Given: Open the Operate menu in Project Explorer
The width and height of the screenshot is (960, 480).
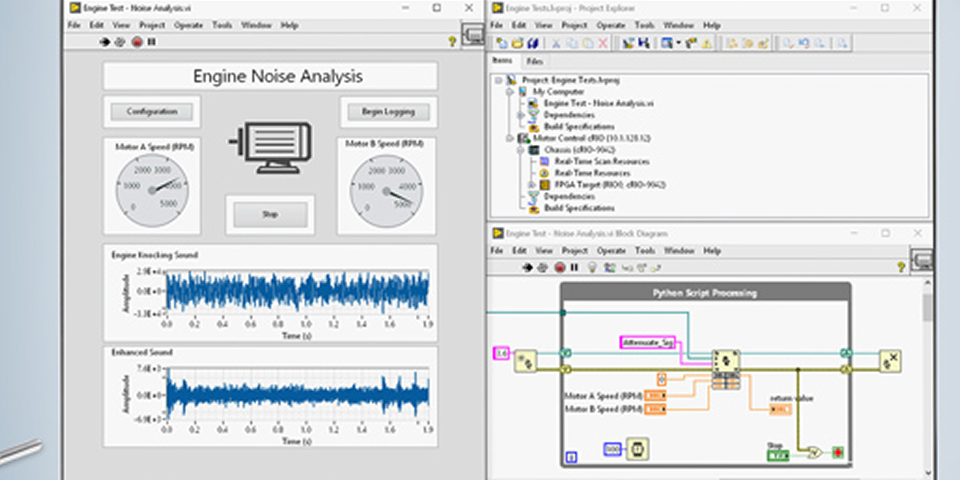Looking at the screenshot, I should pyautogui.click(x=610, y=25).
